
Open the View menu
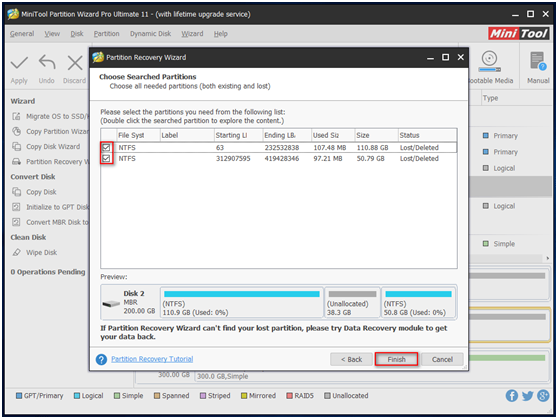coord(52,34)
